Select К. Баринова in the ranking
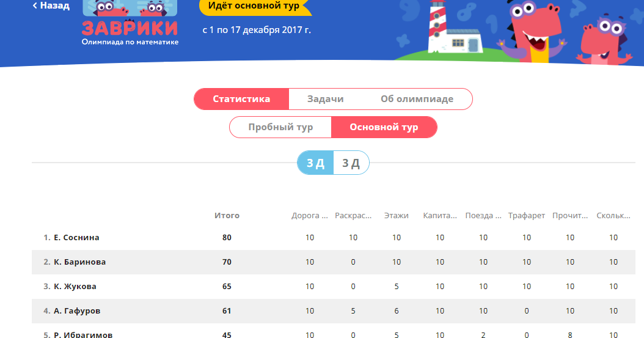The image size is (644, 338). [x=79, y=262]
